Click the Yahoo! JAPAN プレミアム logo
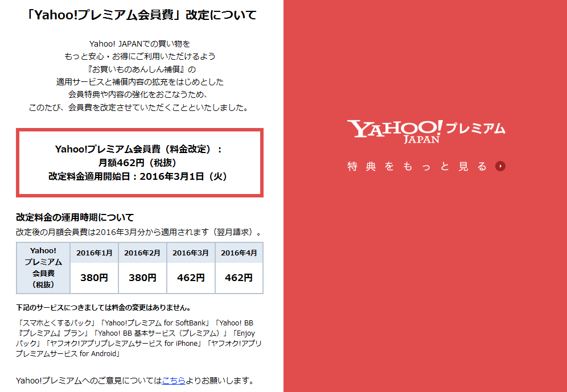 point(426,131)
